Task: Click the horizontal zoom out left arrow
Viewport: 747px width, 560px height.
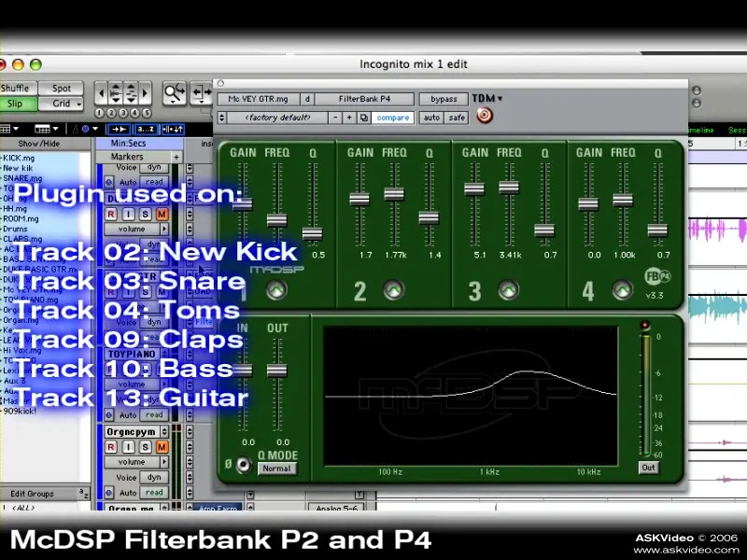Action: click(x=100, y=92)
